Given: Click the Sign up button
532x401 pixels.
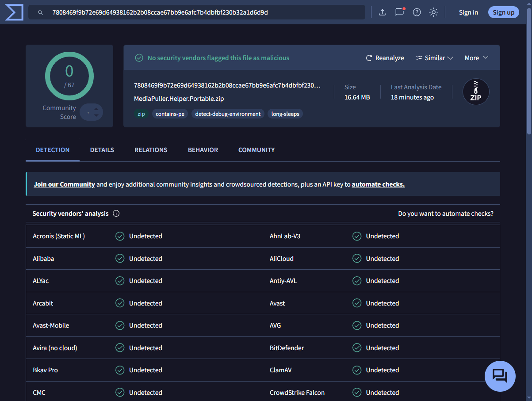Looking at the screenshot, I should pos(504,12).
